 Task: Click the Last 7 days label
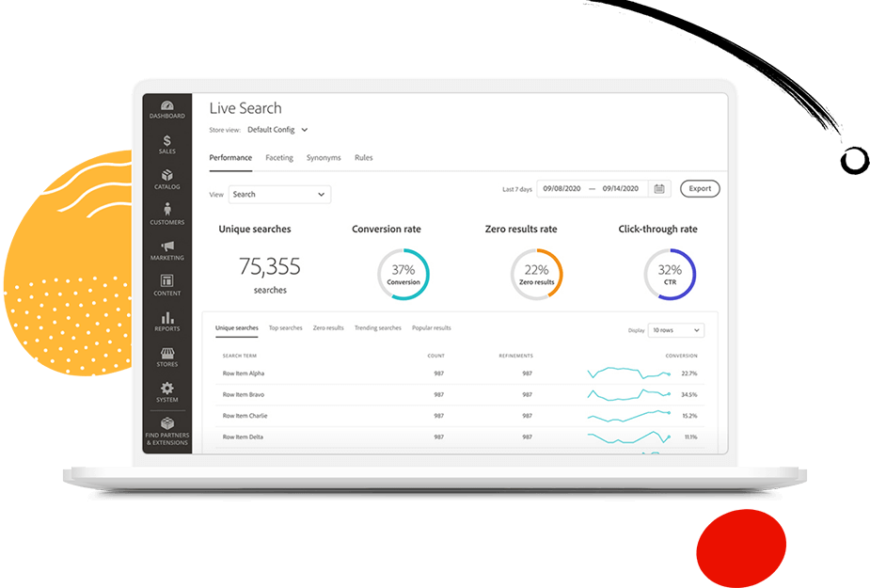click(517, 189)
